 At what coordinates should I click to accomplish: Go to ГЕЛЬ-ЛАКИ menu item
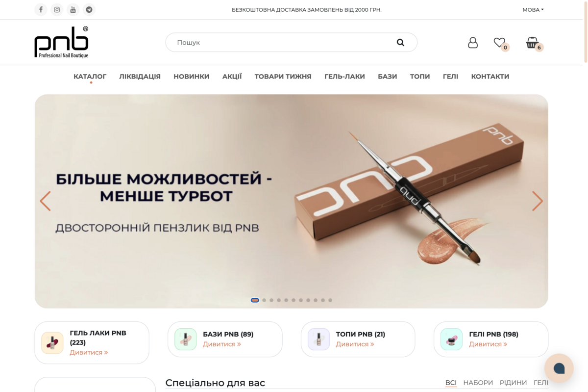coord(344,77)
